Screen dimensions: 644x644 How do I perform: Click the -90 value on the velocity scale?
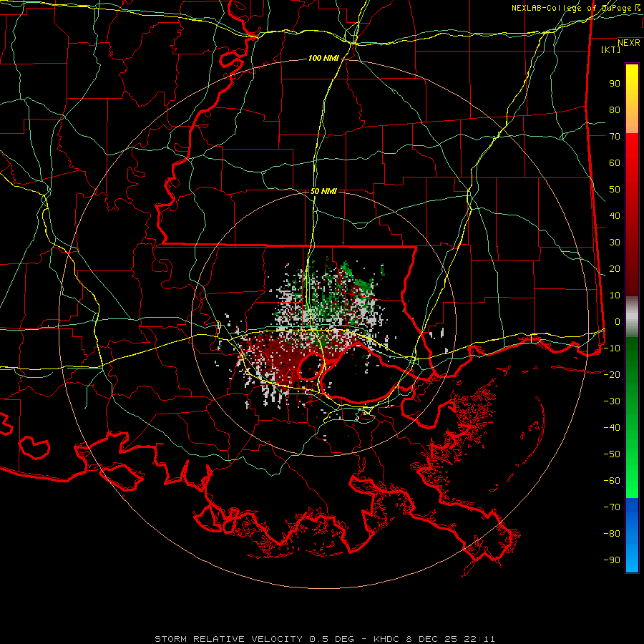[612, 560]
